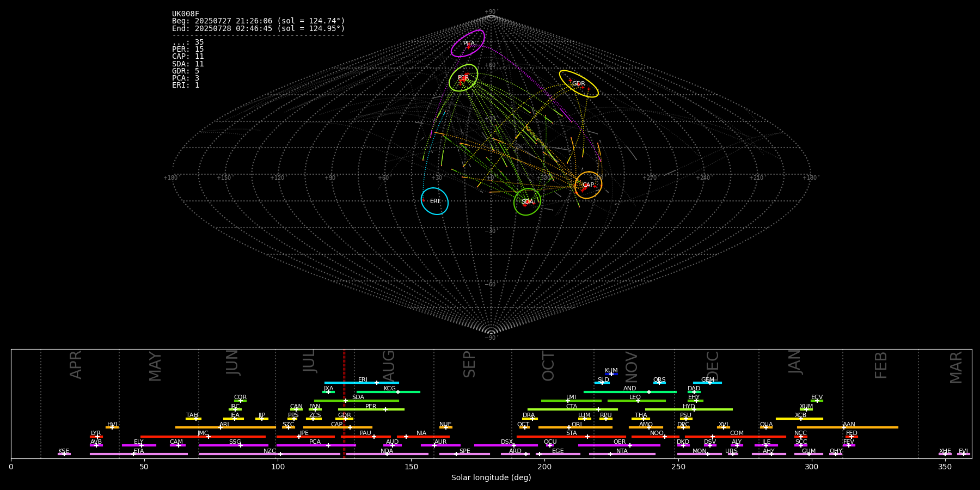Image resolution: width=980 pixels, height=490 pixels.
Task: Click the 'AUG' month label in timeline
Action: pos(389,365)
